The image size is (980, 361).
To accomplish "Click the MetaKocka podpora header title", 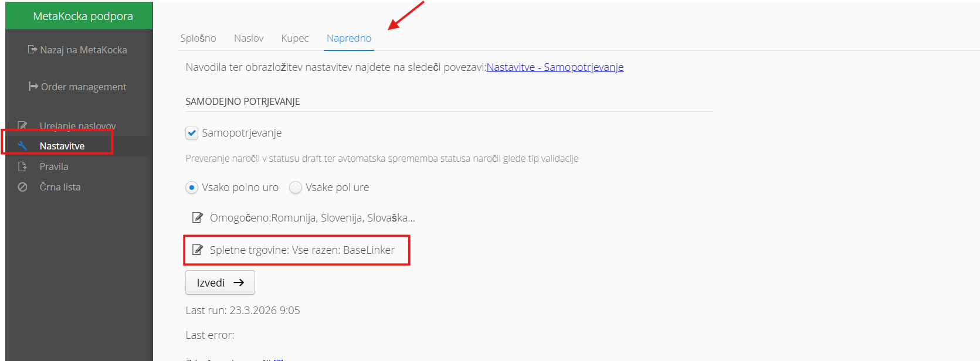I will point(83,16).
